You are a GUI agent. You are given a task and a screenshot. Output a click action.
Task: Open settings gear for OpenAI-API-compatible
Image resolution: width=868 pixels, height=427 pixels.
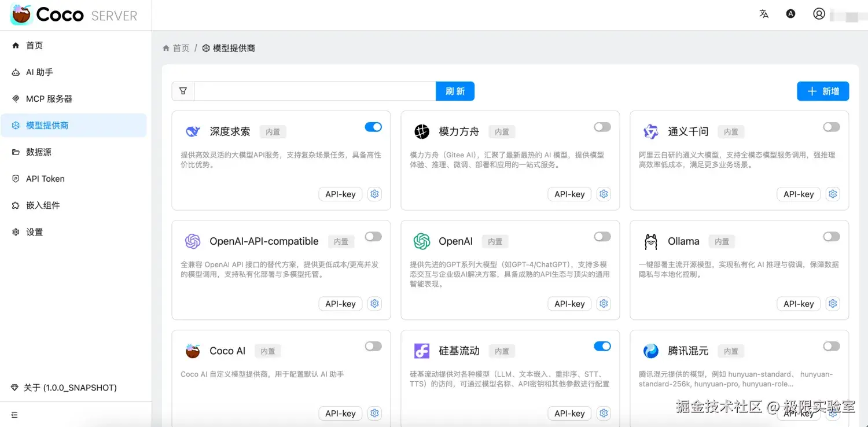374,303
